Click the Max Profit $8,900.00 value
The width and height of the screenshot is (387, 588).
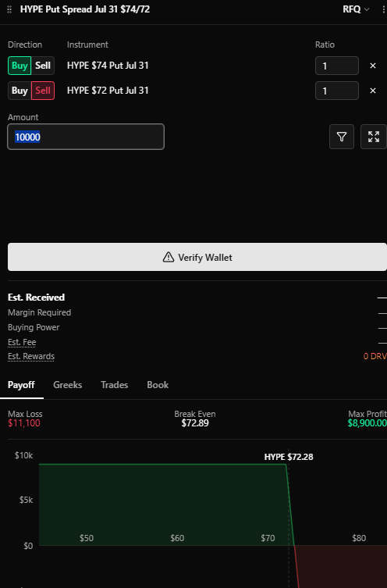pyautogui.click(x=367, y=423)
